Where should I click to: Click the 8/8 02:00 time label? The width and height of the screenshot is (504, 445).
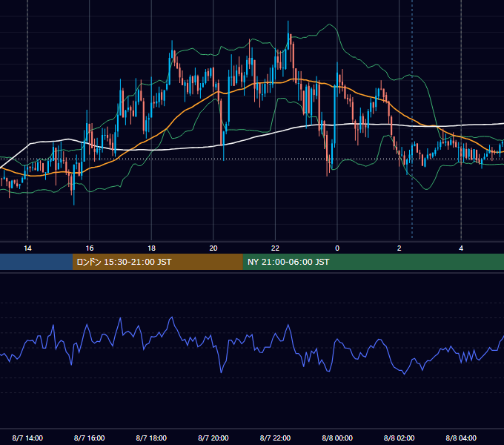point(399,438)
